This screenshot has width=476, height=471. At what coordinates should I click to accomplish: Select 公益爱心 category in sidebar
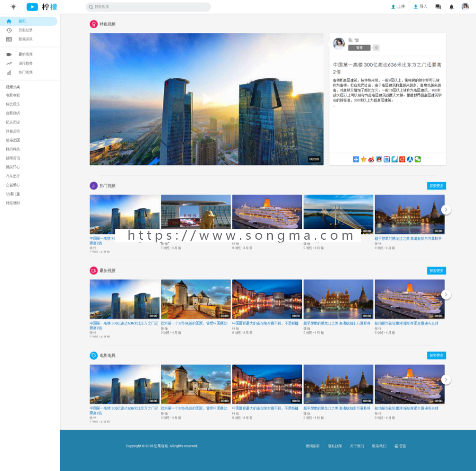(x=13, y=185)
